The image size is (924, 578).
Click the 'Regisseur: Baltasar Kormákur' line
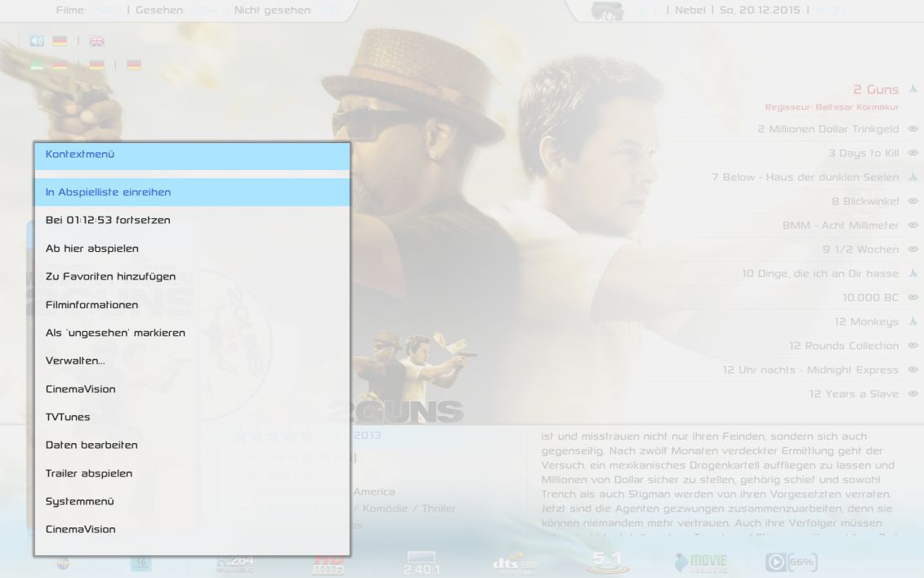(x=832, y=107)
